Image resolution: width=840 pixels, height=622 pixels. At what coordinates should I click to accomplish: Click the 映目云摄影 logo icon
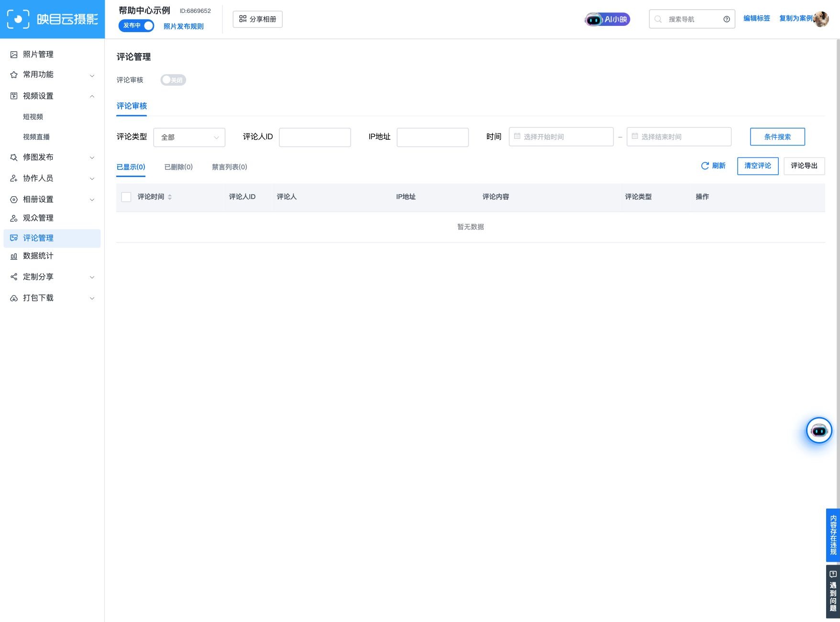click(18, 19)
